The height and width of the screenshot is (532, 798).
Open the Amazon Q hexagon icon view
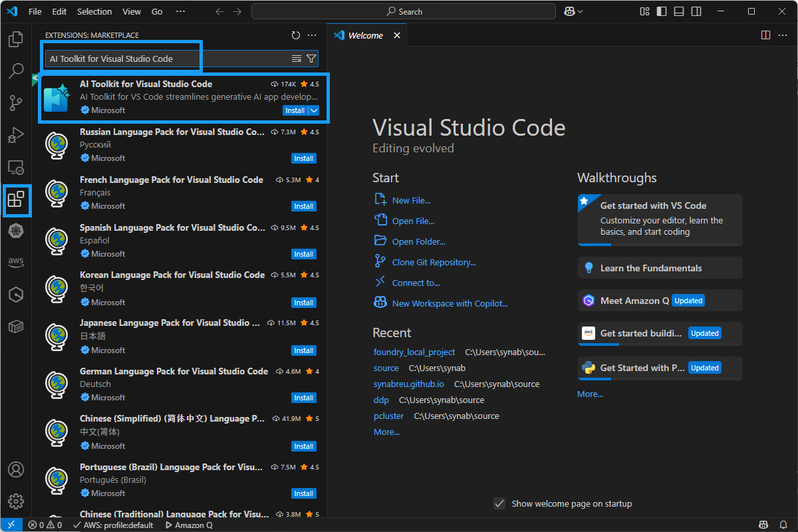(16, 295)
